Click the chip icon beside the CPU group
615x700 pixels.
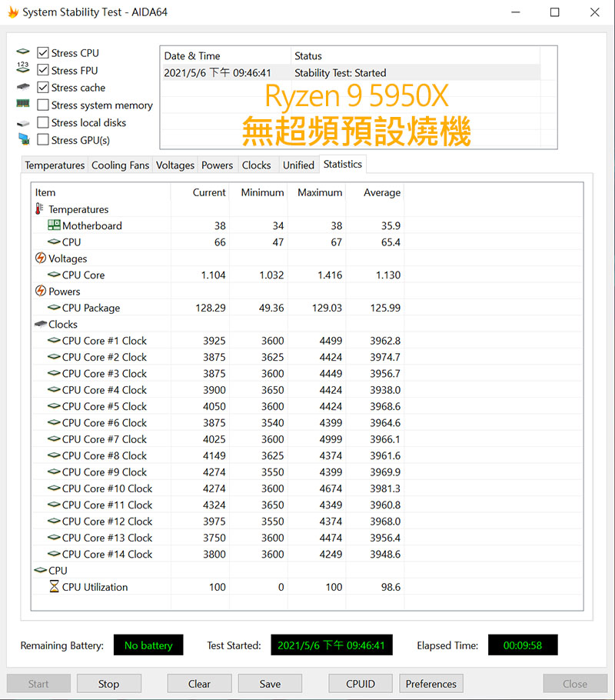41,570
